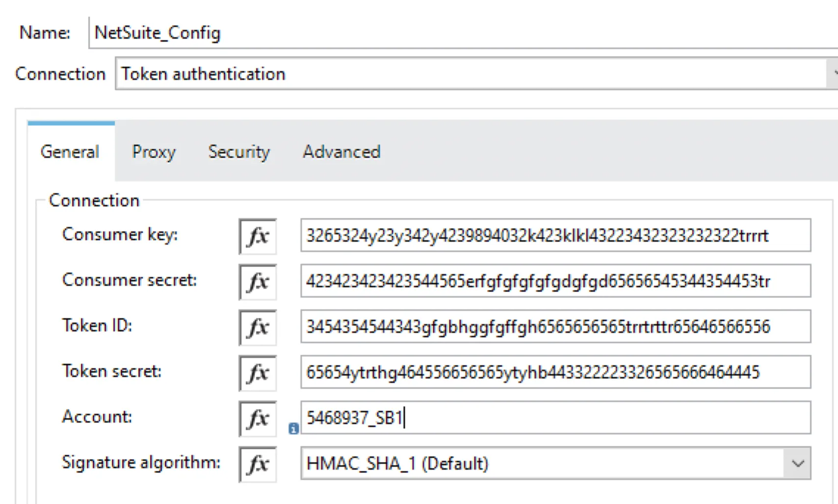Click the "Account:" label
The width and height of the screenshot is (838, 504).
97,417
